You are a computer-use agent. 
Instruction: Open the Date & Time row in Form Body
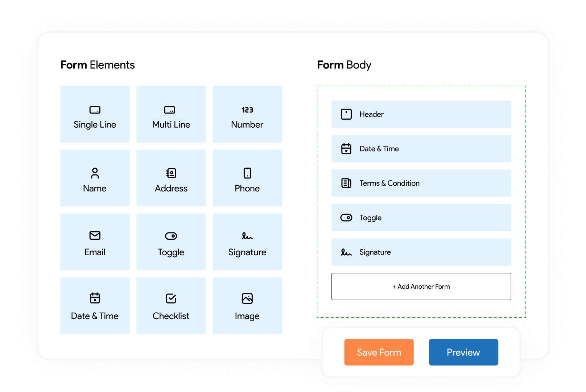point(421,148)
